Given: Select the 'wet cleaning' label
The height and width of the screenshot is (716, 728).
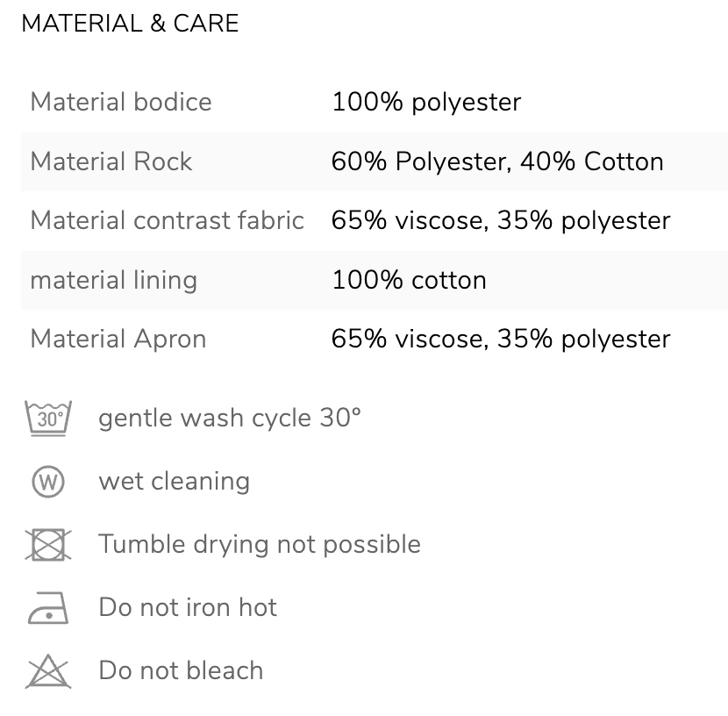Looking at the screenshot, I should click(x=175, y=481).
